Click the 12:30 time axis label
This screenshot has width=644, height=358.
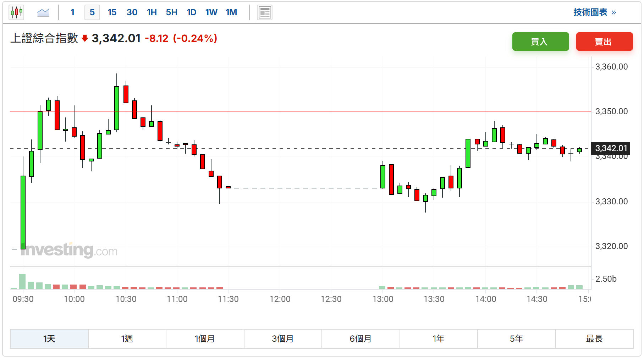331,299
